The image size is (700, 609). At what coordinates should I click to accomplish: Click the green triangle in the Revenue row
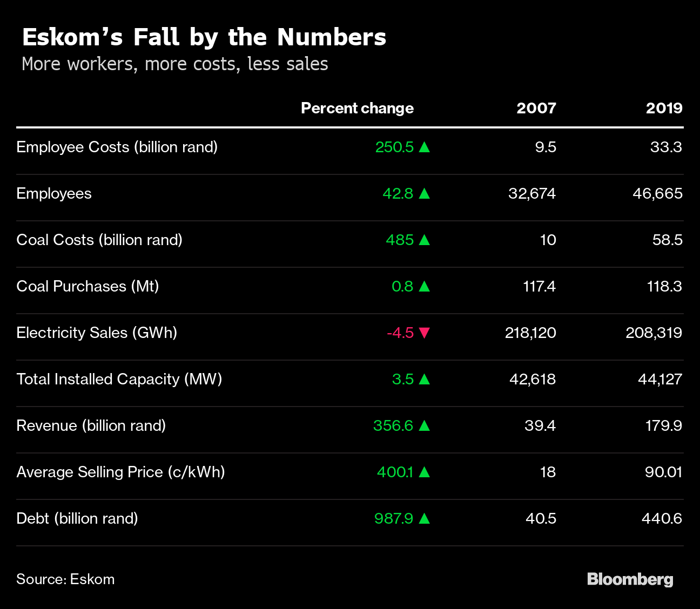click(x=425, y=425)
